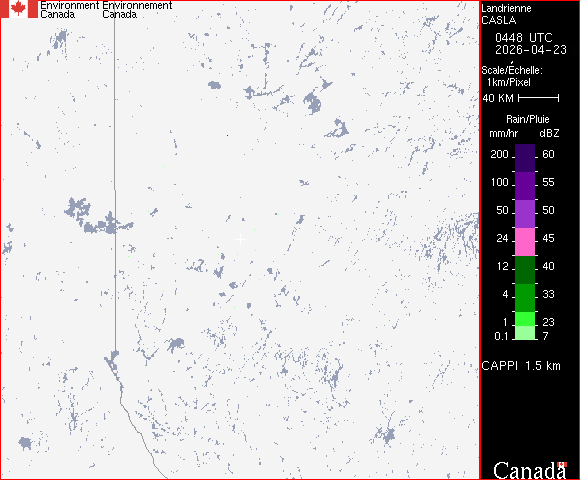Click the Landrienne station name
This screenshot has height=480, width=580.
pyautogui.click(x=506, y=8)
